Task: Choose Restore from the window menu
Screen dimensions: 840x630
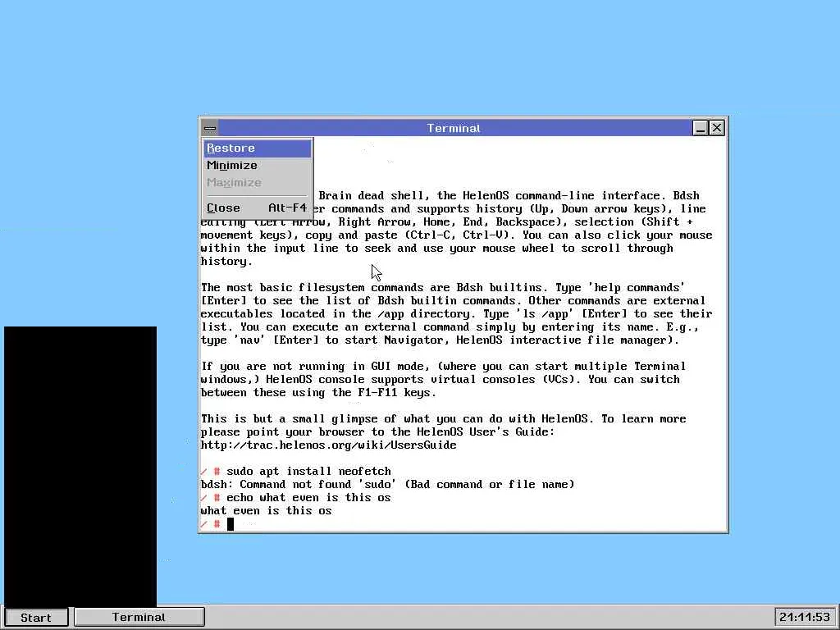Action: tap(257, 148)
